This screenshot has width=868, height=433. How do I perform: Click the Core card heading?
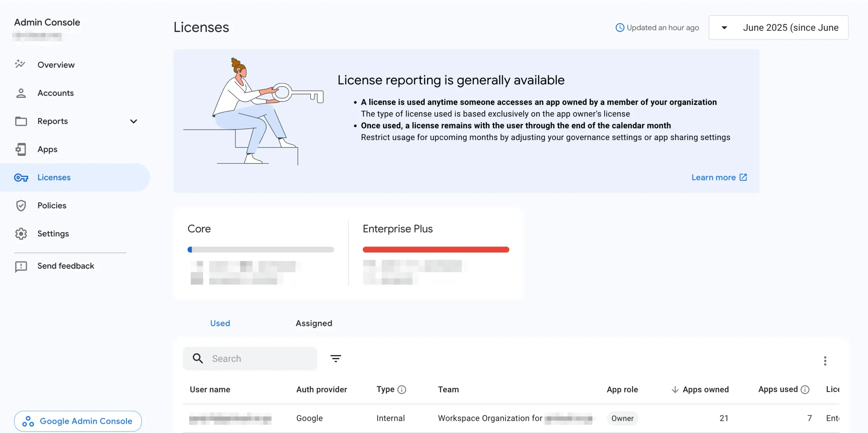click(x=199, y=229)
